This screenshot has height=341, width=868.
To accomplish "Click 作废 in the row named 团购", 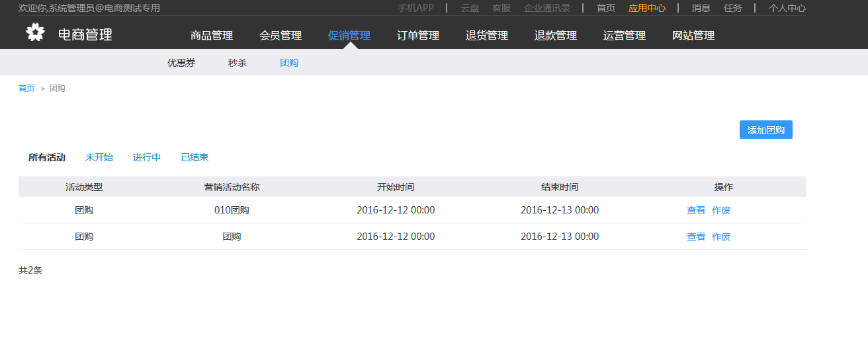I will point(721,237).
